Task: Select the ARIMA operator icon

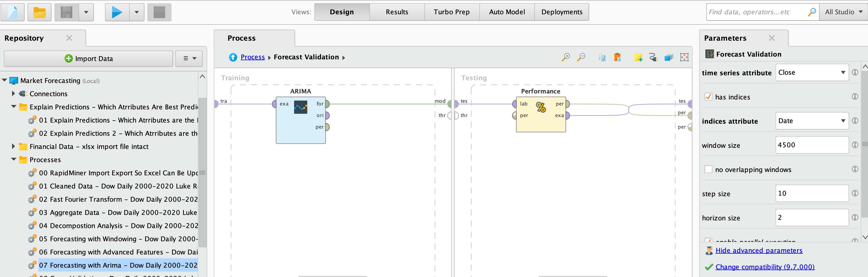Action: pos(301,107)
